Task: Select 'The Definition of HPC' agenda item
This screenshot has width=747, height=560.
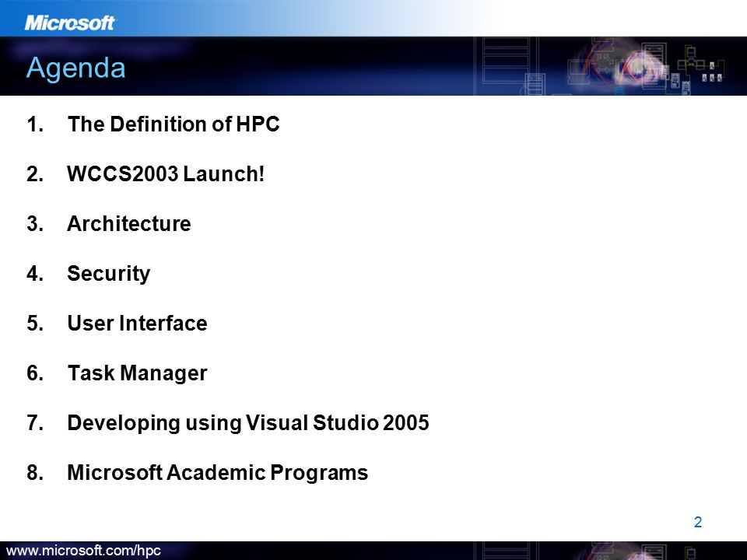Action: [x=174, y=124]
